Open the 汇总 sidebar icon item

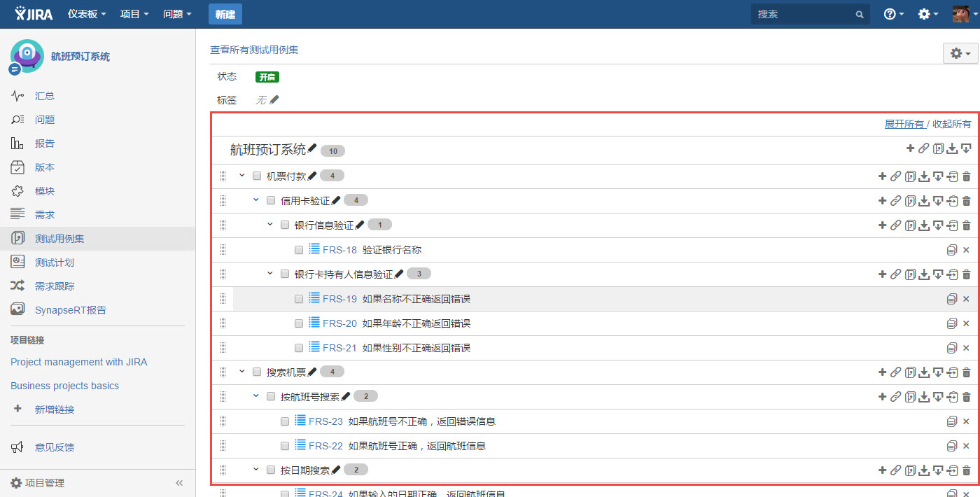tap(18, 96)
